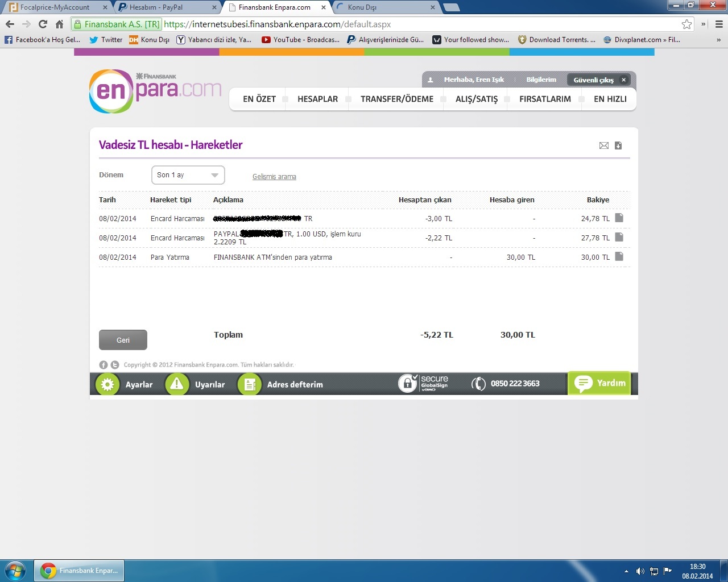Email the account statement via envelope icon

(604, 145)
